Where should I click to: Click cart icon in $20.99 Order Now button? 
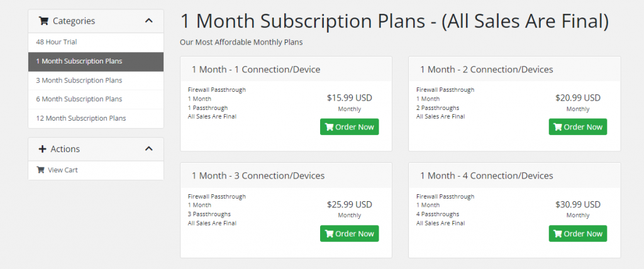[x=557, y=127]
